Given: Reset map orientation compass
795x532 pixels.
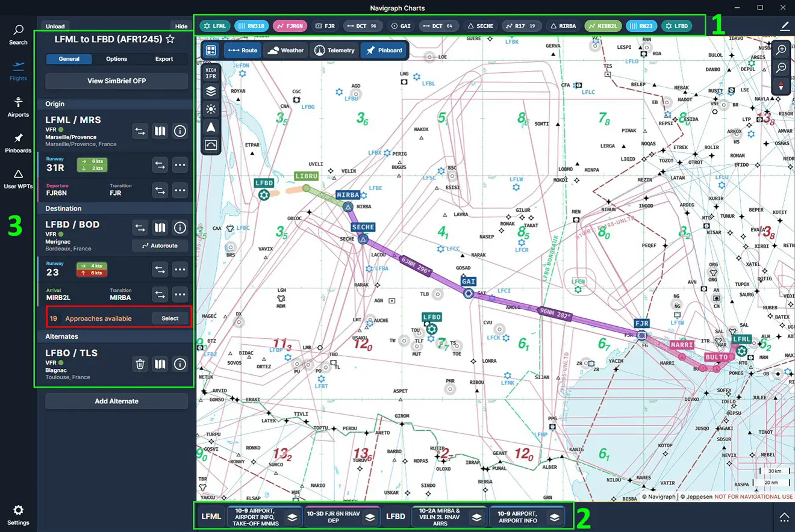Looking at the screenshot, I should coord(781,85).
